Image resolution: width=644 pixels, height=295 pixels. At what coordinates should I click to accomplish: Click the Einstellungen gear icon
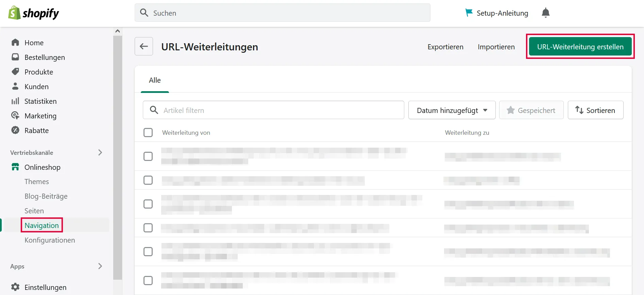click(x=15, y=287)
